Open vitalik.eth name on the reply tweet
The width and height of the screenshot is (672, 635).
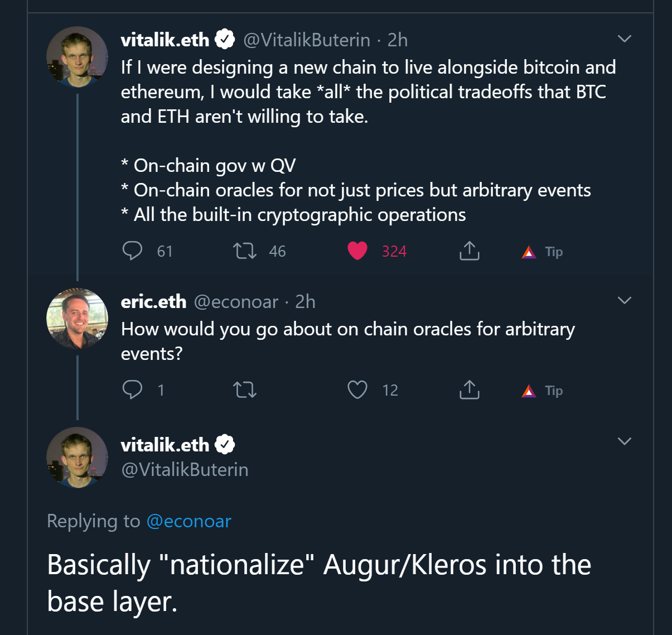pyautogui.click(x=165, y=445)
